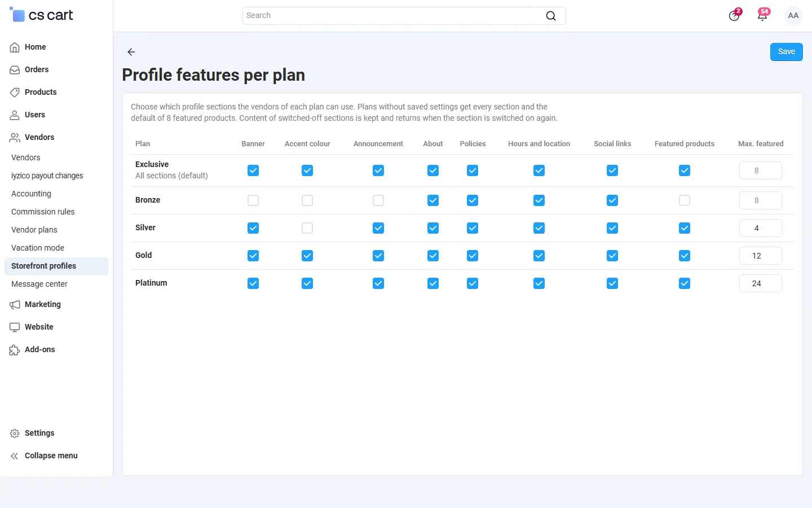Uncheck Social links for Platinum plan
812x508 pixels.
[612, 283]
